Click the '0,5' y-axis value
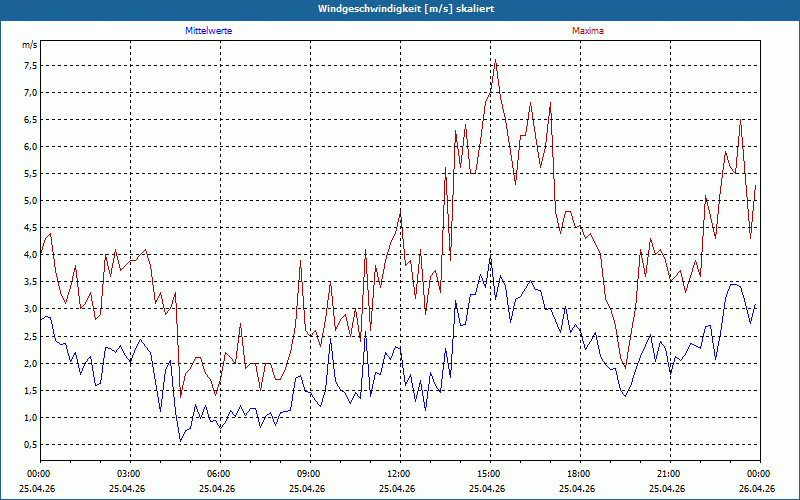This screenshot has height=500, width=800. [x=30, y=444]
